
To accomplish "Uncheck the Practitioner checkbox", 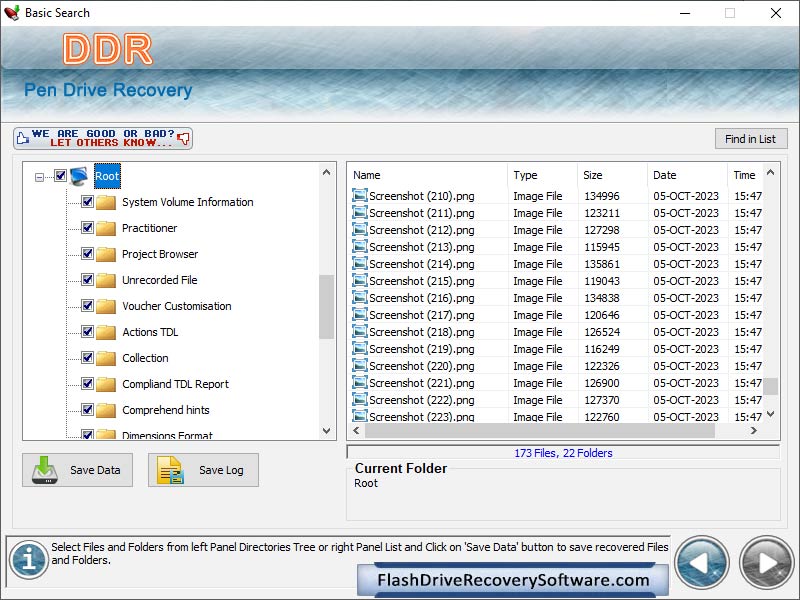I will click(x=87, y=228).
